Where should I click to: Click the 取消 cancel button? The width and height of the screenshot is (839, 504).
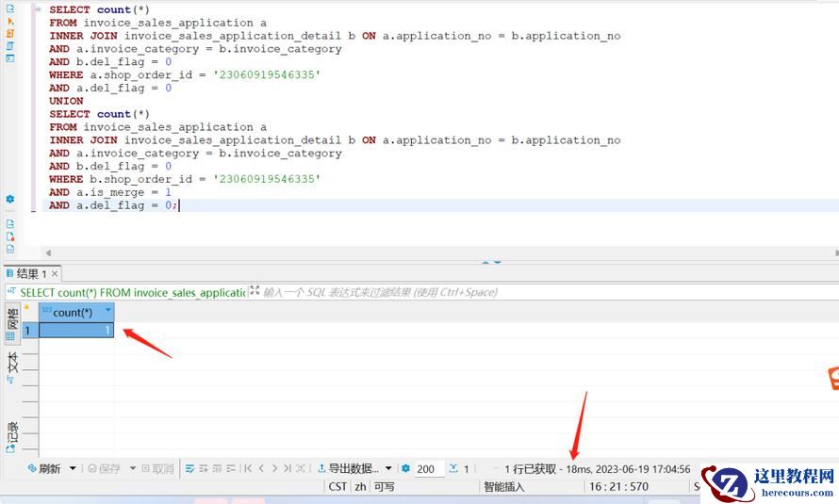[x=157, y=469]
